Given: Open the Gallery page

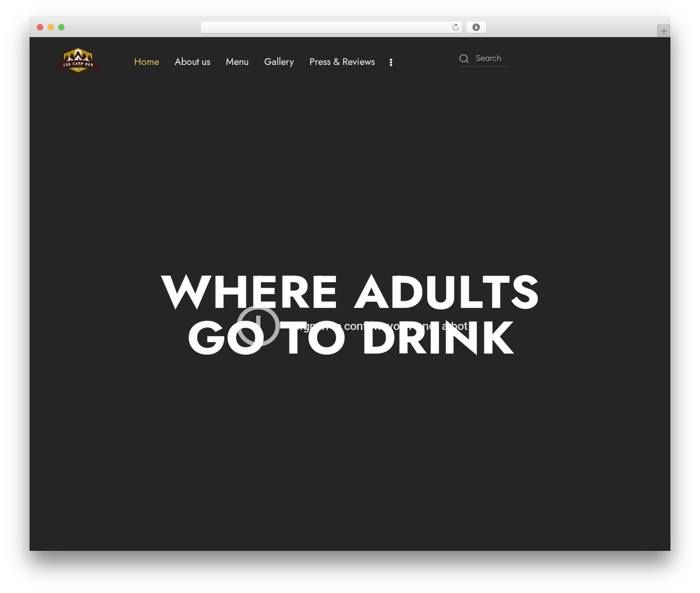Looking at the screenshot, I should pyautogui.click(x=279, y=62).
